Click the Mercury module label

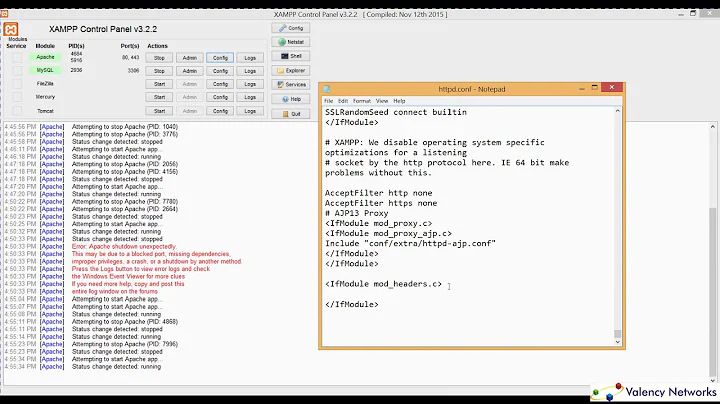45,97
